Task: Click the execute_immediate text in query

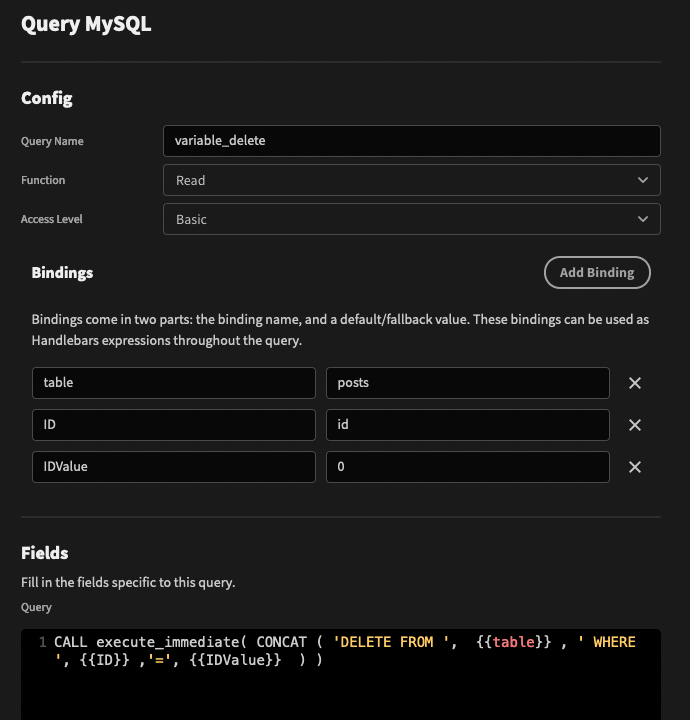Action: [168, 642]
